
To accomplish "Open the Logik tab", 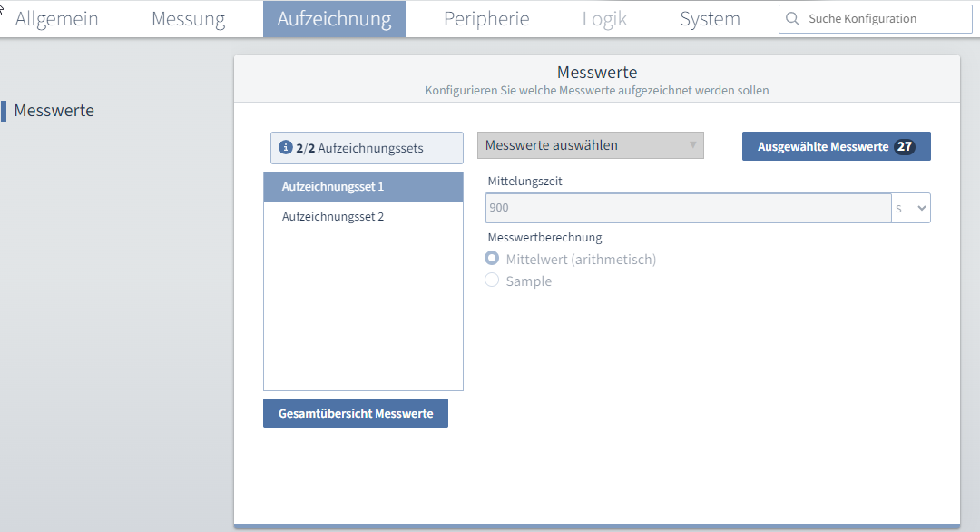I will tap(603, 18).
